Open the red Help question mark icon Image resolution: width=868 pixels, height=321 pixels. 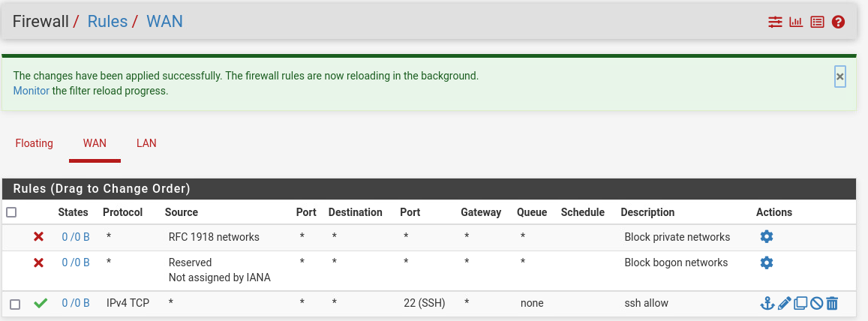point(839,22)
